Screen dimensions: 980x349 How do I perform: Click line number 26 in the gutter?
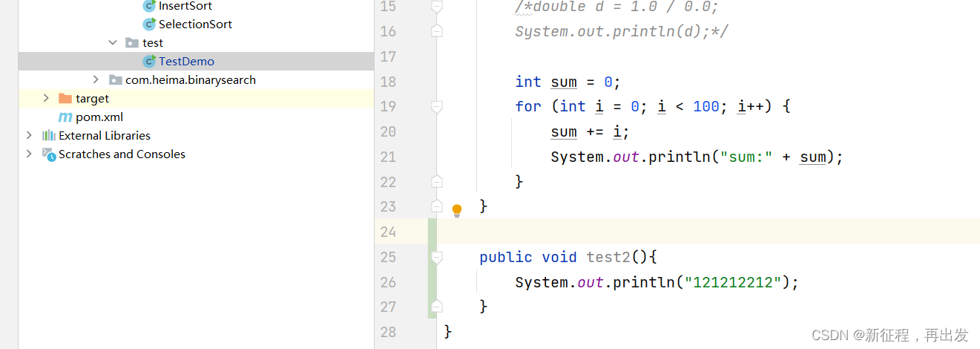coord(387,282)
